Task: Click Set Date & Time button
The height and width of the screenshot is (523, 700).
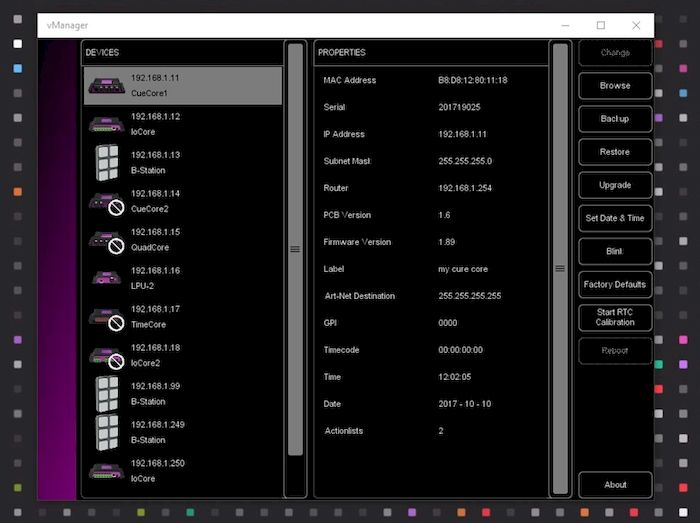Action: (x=615, y=218)
